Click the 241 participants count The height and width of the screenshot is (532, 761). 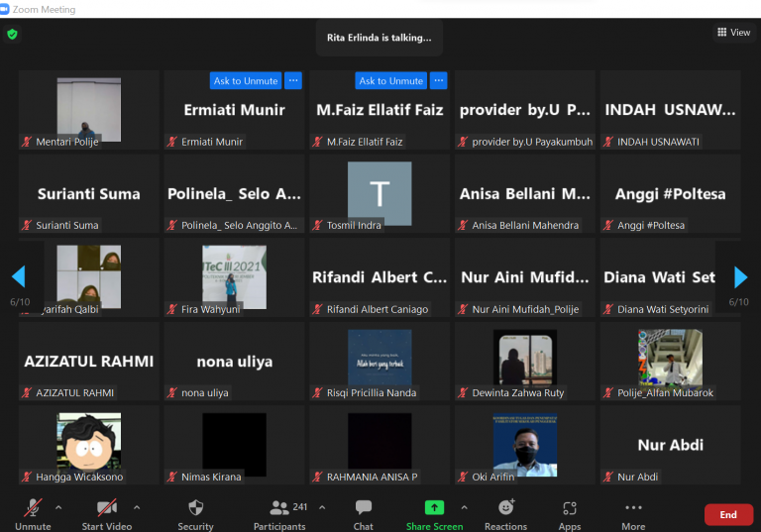300,507
